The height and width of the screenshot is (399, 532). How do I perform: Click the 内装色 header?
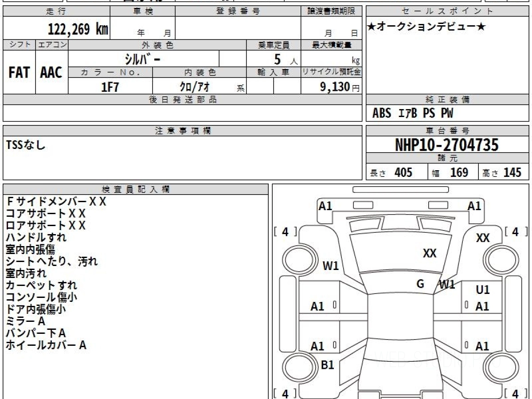[x=199, y=72]
